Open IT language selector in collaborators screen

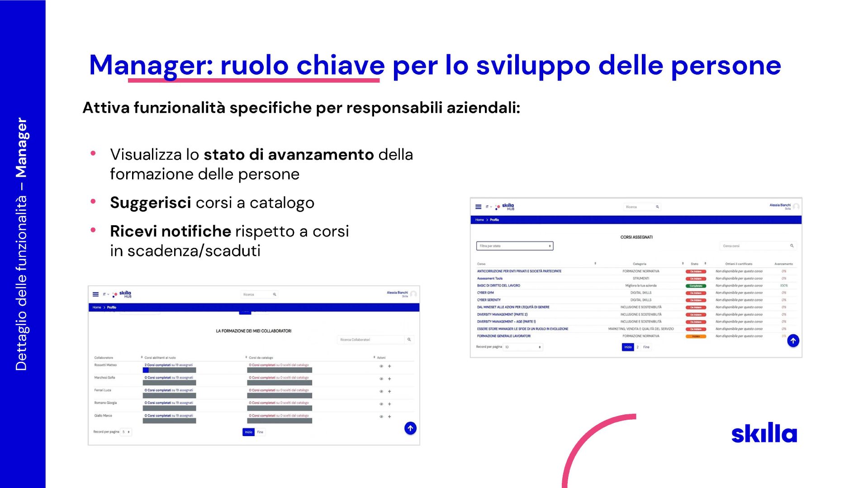click(105, 294)
